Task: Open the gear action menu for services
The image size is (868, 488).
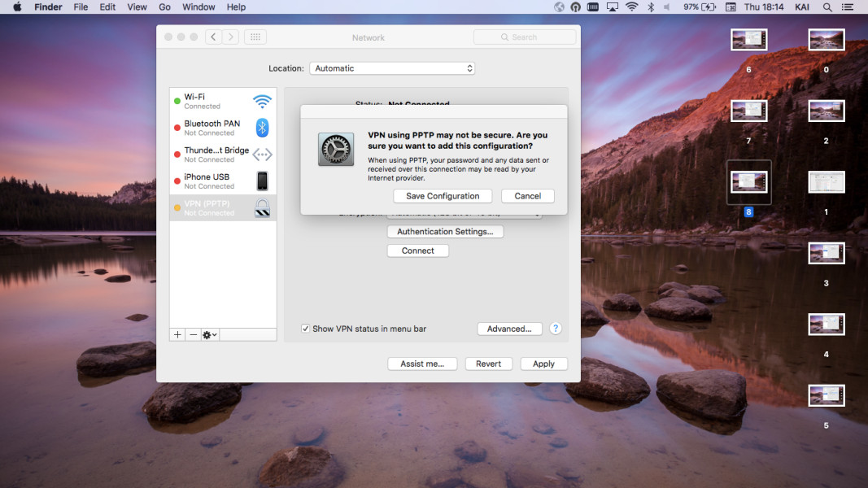Action: pyautogui.click(x=210, y=334)
